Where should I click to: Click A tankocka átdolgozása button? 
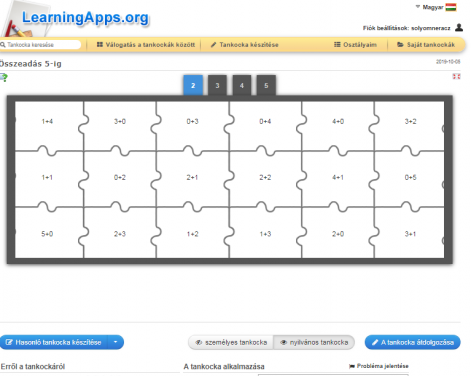pos(413,342)
